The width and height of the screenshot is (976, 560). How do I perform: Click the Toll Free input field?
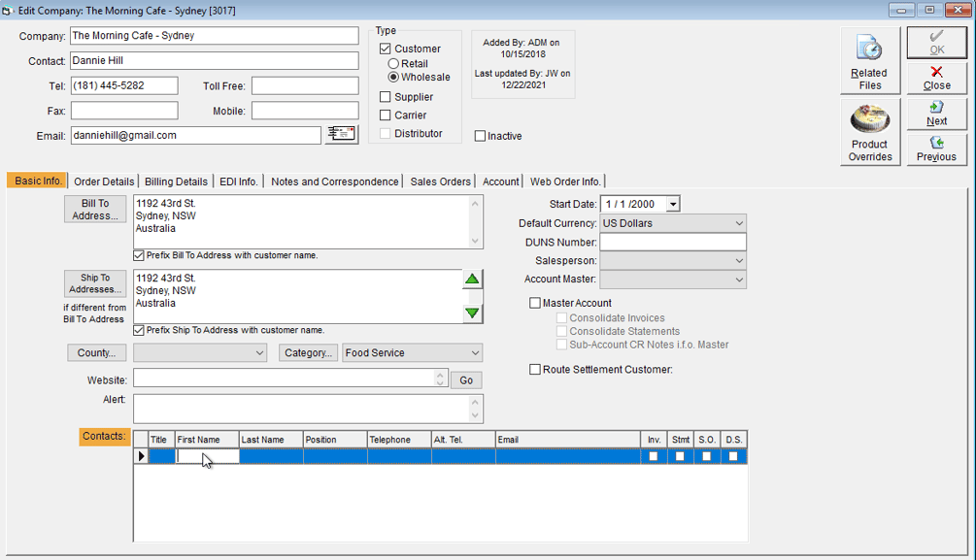pyautogui.click(x=305, y=85)
